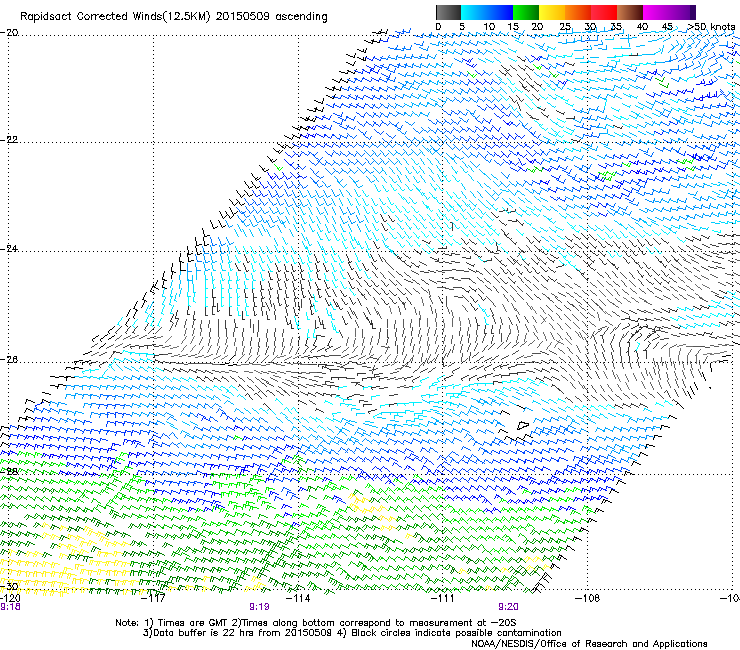Click the legend number '40'

[642, 27]
